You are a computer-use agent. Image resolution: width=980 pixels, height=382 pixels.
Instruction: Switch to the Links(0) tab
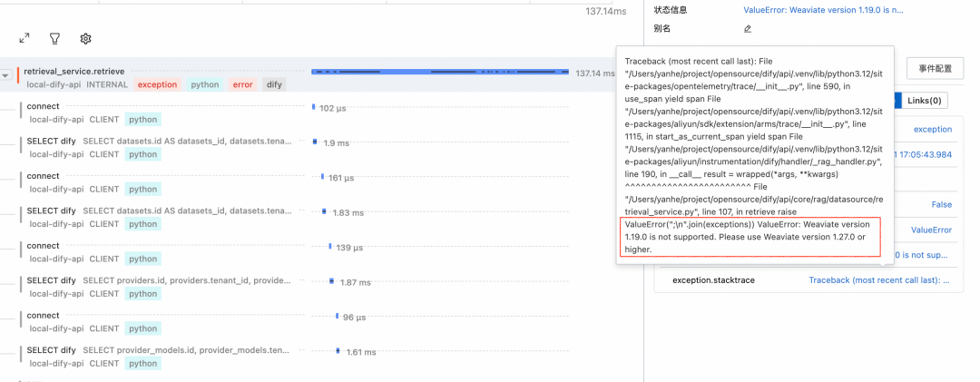(924, 100)
